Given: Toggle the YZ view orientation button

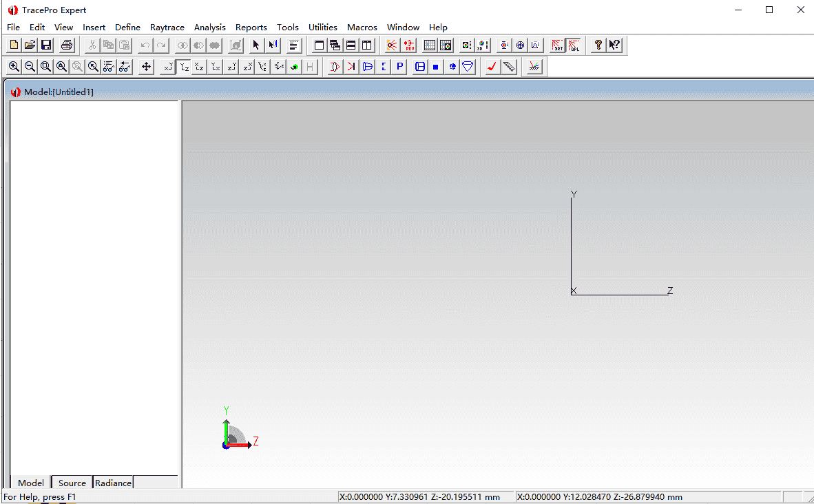Looking at the screenshot, I should coord(184,67).
